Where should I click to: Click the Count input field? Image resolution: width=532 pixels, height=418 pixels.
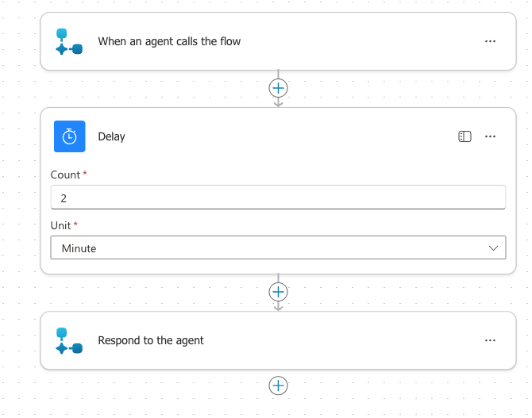278,197
